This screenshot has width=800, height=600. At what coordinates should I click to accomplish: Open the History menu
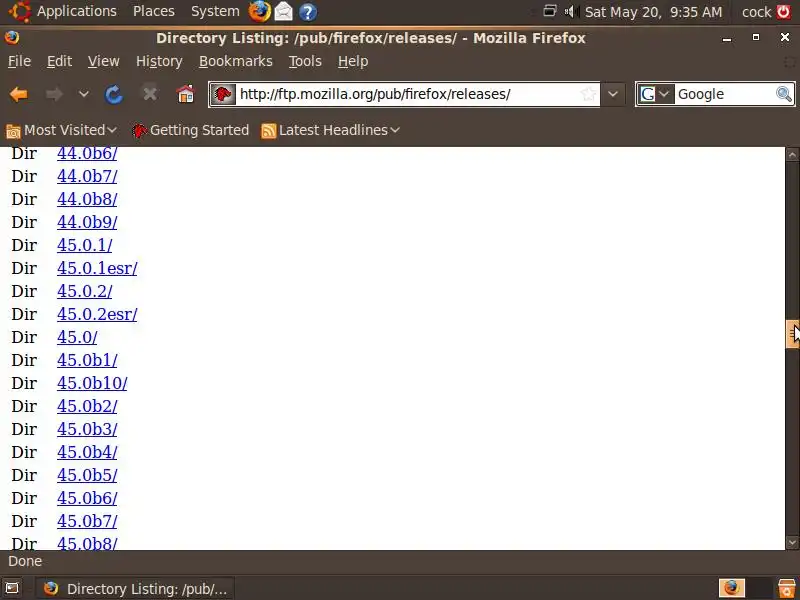[x=159, y=61]
